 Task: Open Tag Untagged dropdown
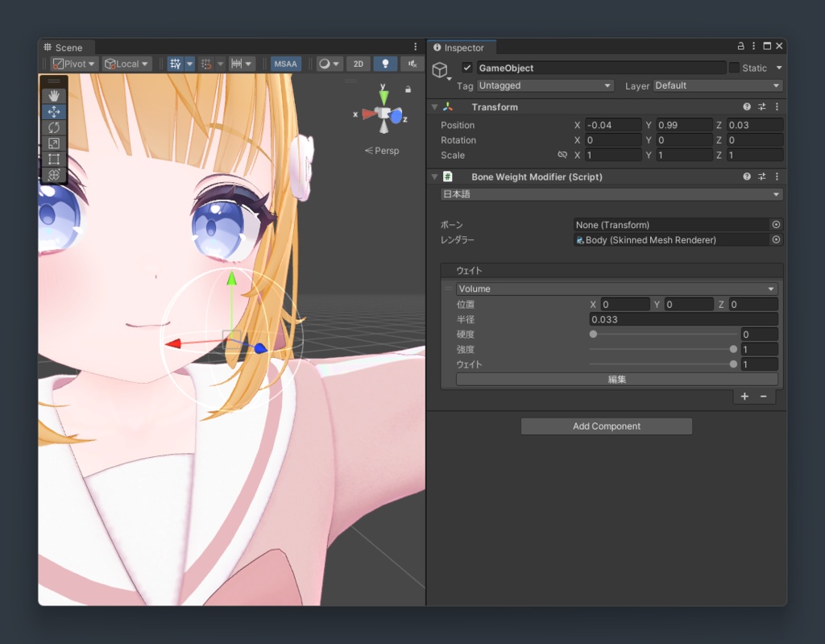point(545,85)
